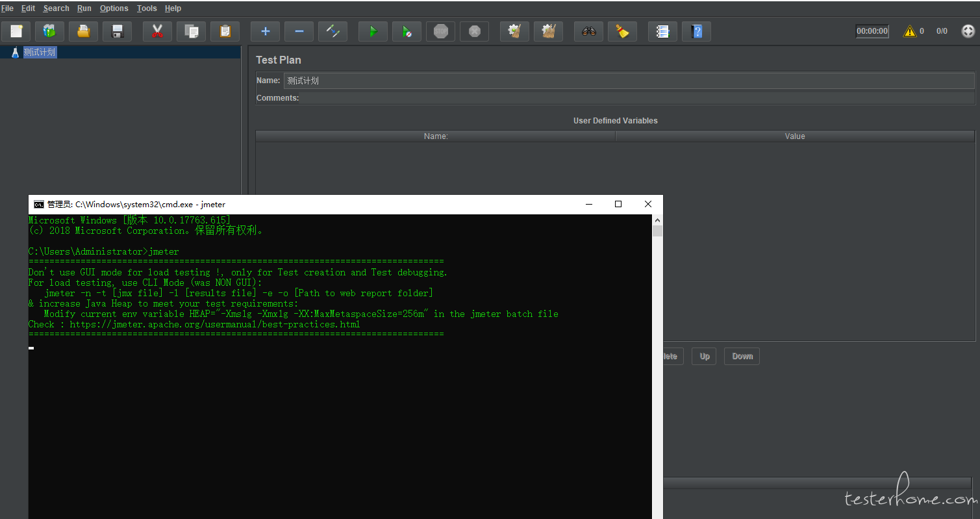The height and width of the screenshot is (519, 980).
Task: Open the Search menu
Action: (x=57, y=8)
